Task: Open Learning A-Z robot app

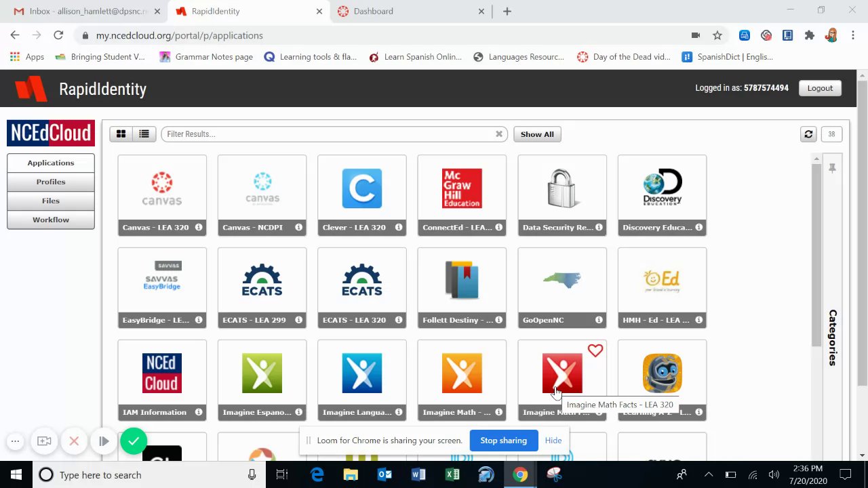Action: (x=662, y=380)
